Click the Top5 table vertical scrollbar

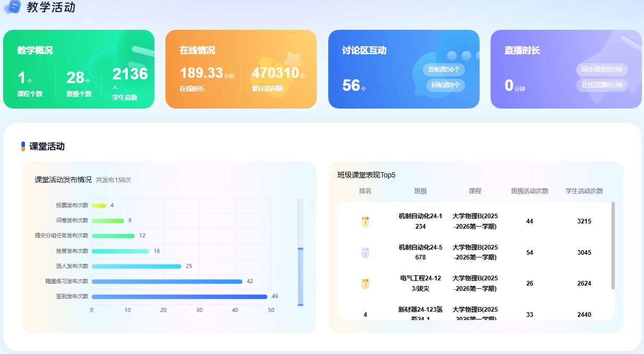click(x=613, y=245)
